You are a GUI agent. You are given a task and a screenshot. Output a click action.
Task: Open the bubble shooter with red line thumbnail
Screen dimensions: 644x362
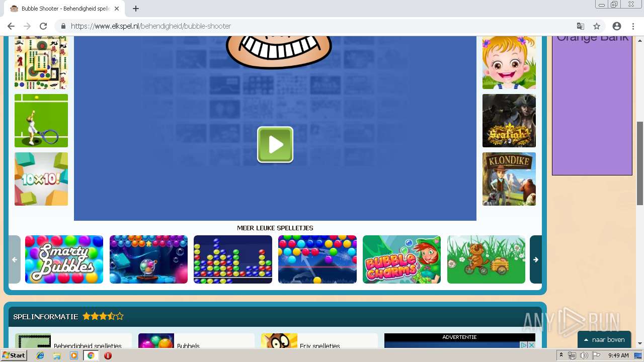(317, 259)
